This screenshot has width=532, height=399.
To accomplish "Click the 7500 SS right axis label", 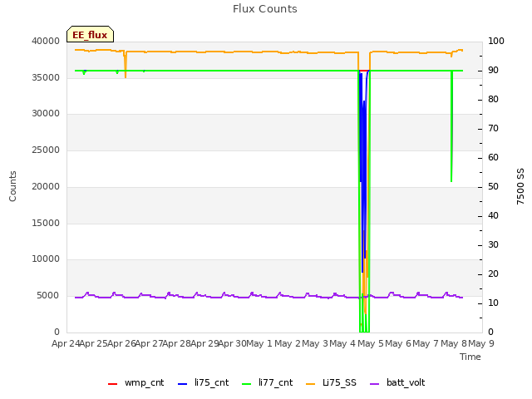I will (520, 186).
